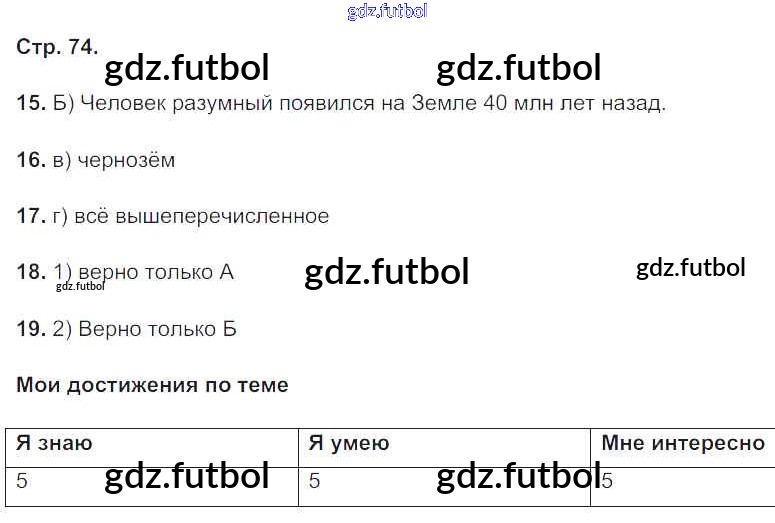Screen dimensions: 775x523
Task: Click the "Стр. 74." page label
Action: point(57,47)
